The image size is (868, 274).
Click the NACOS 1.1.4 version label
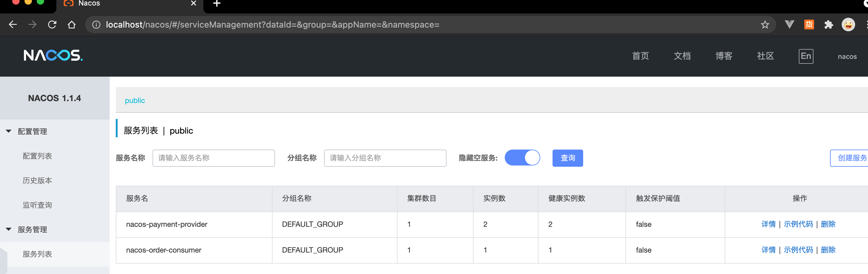tap(55, 98)
